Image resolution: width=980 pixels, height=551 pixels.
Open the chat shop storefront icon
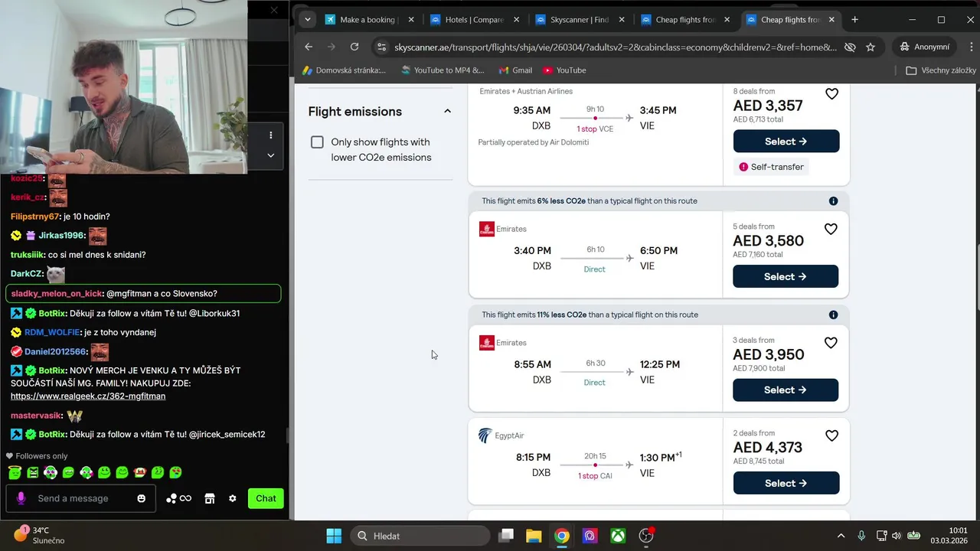210,498
